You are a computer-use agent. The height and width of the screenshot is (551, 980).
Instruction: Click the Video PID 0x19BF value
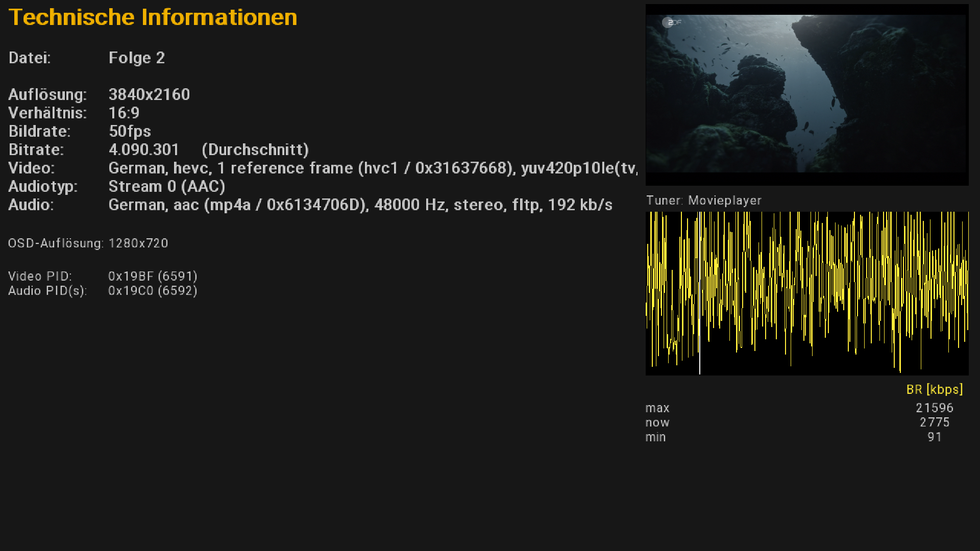pyautogui.click(x=153, y=276)
